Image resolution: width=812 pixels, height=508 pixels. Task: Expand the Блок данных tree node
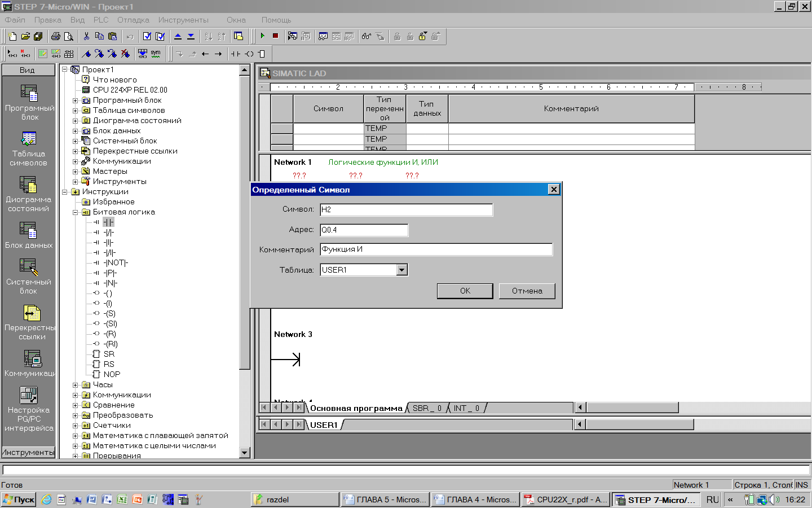point(76,131)
